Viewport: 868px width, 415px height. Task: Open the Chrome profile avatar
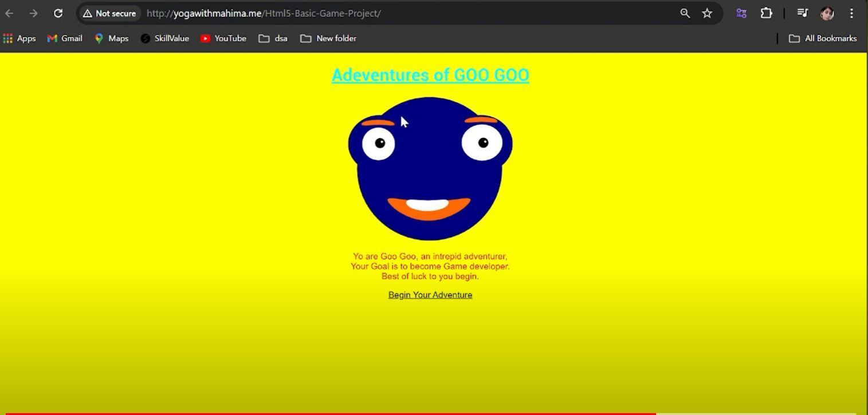point(827,13)
